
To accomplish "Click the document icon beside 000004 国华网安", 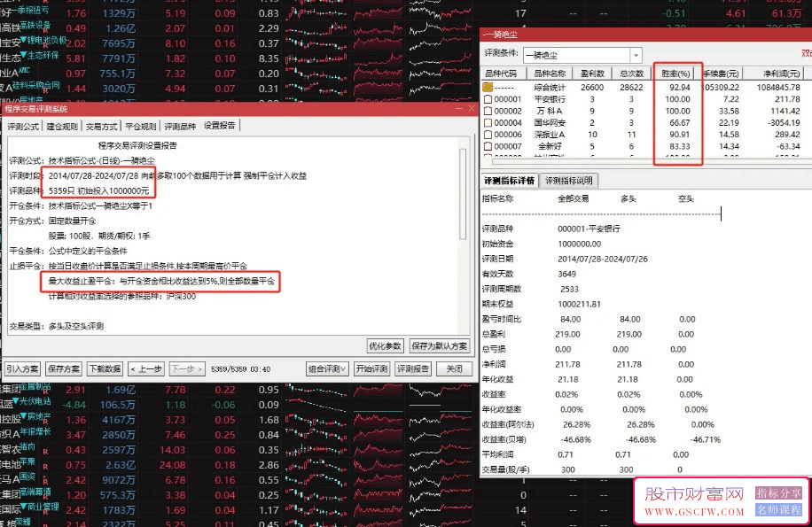I will click(488, 122).
